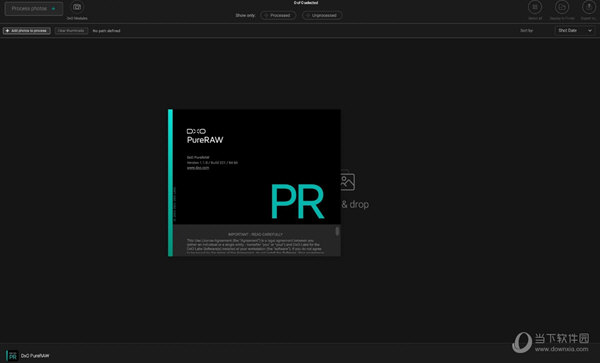The image size is (600, 363).
Task: Click the DxO PureRAW logo at bottom left
Action: click(x=12, y=355)
